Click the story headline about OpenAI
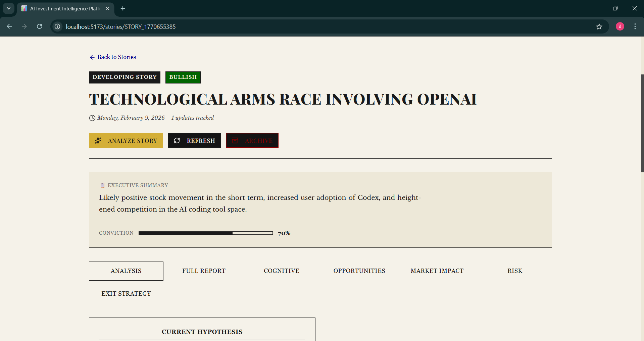 pos(283,100)
